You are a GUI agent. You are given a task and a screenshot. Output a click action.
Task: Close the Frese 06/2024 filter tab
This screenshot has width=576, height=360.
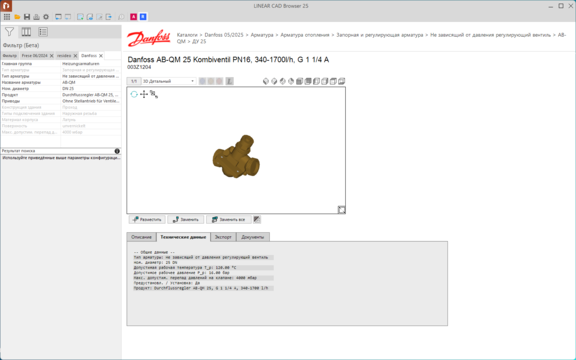51,56
